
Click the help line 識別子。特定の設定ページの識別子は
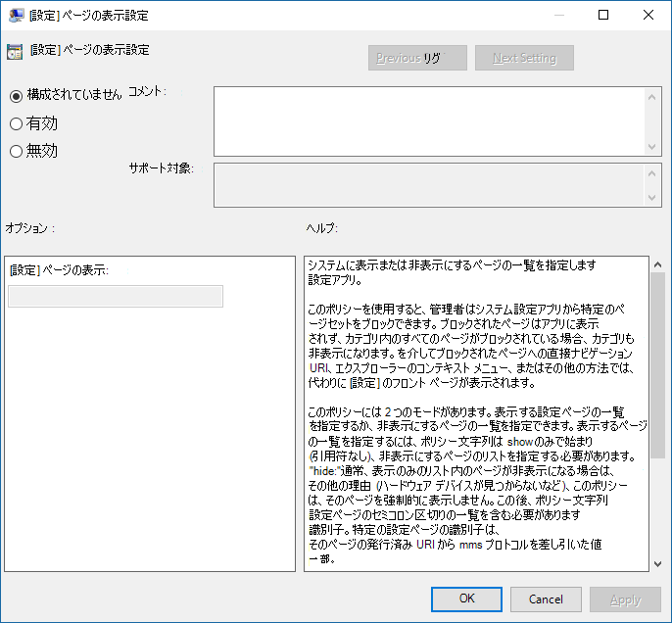point(405,530)
